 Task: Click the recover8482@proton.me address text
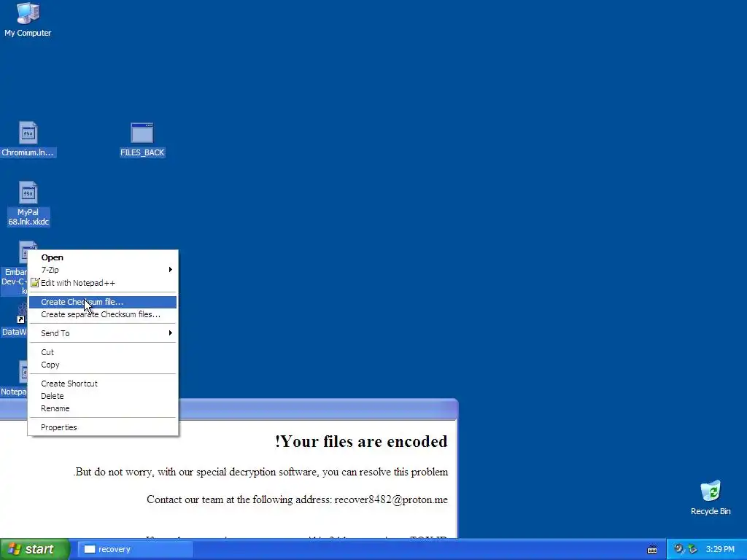[x=391, y=499]
